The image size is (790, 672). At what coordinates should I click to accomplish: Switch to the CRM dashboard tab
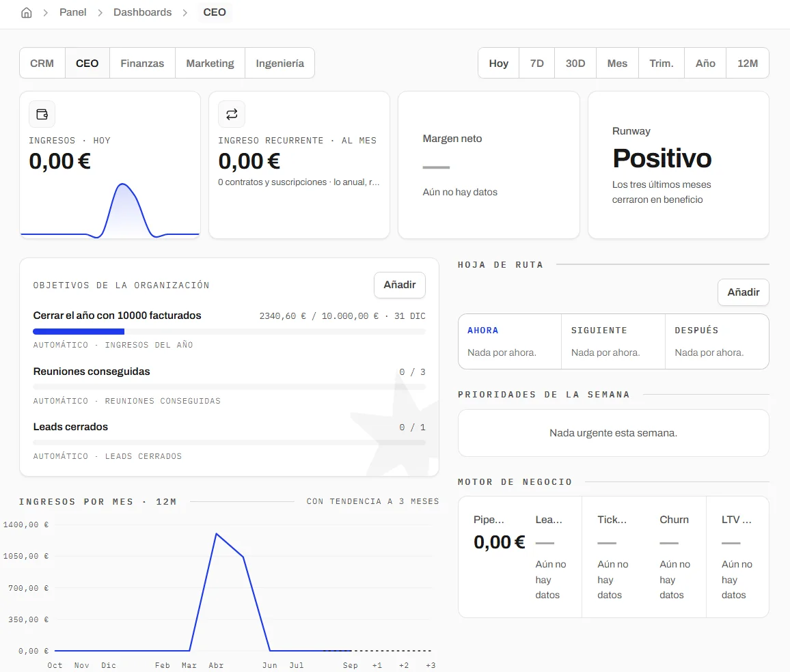point(42,64)
